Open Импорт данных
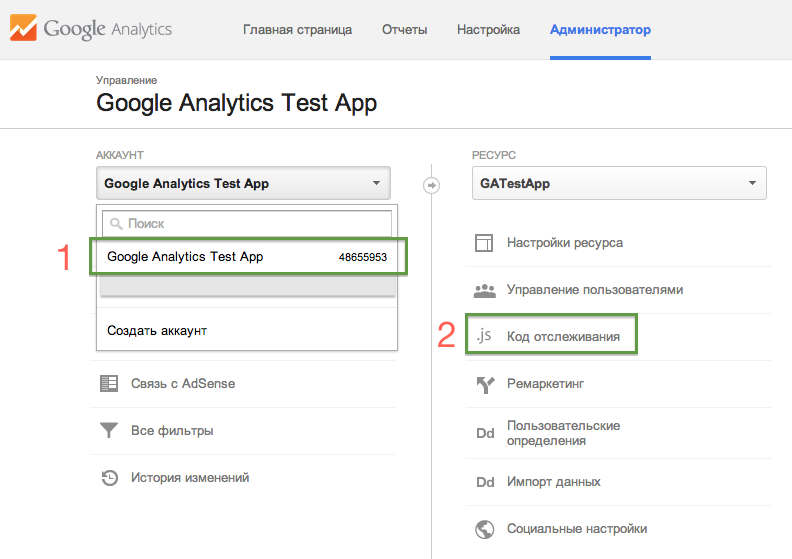 554,482
